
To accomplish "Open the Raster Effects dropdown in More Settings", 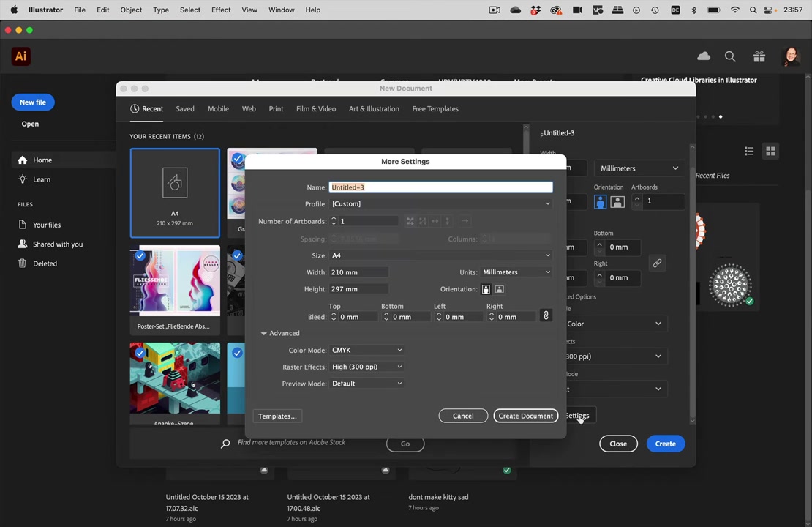I will [366, 367].
